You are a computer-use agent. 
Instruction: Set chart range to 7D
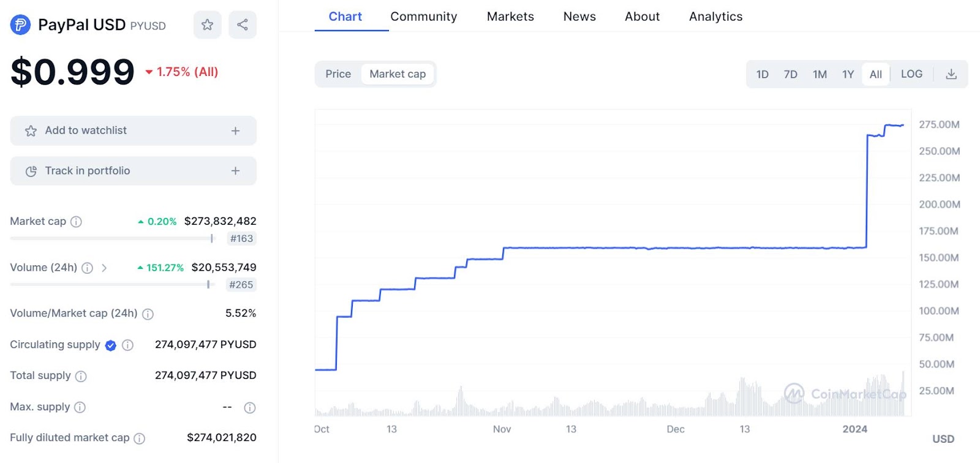[x=791, y=74]
